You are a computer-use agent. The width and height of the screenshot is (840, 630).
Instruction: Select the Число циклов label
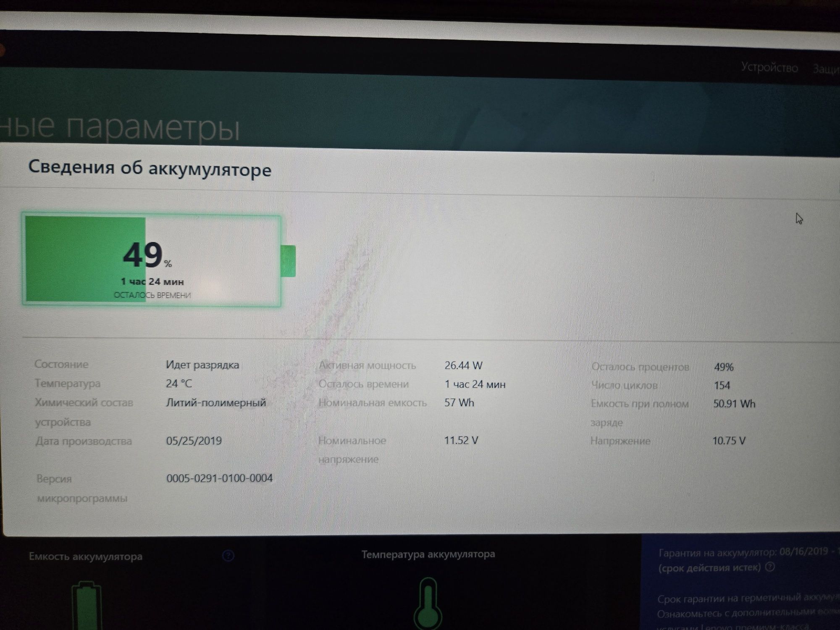(x=624, y=385)
